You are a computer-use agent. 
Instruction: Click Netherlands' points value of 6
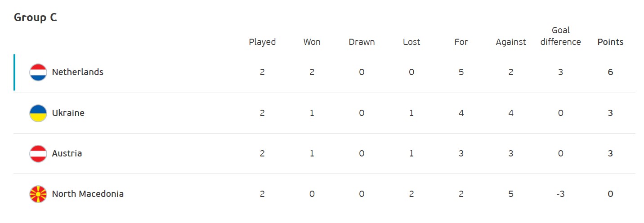tap(610, 72)
